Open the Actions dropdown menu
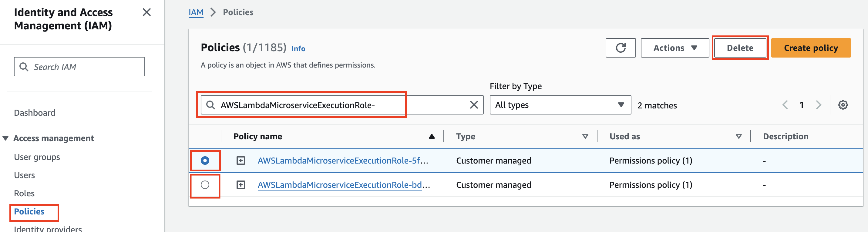The image size is (868, 232). 675,48
